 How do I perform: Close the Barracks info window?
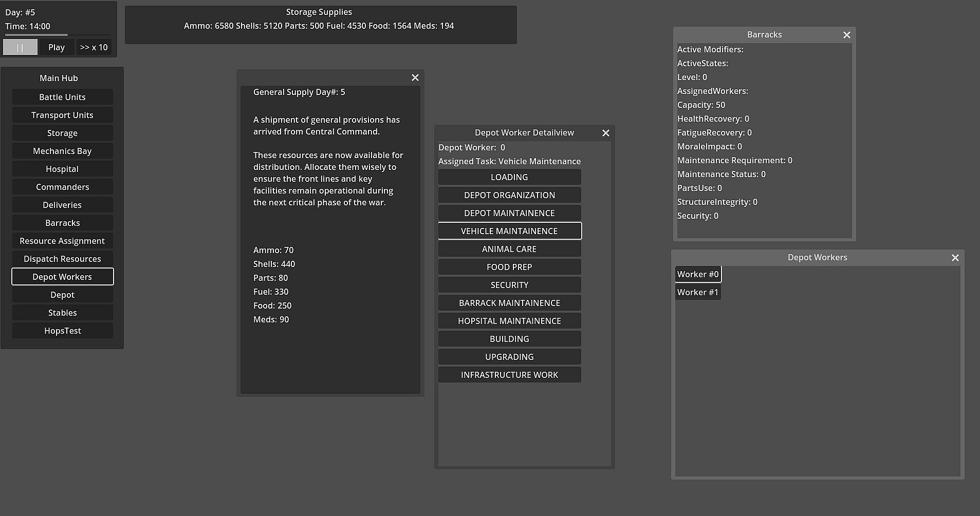pos(847,35)
